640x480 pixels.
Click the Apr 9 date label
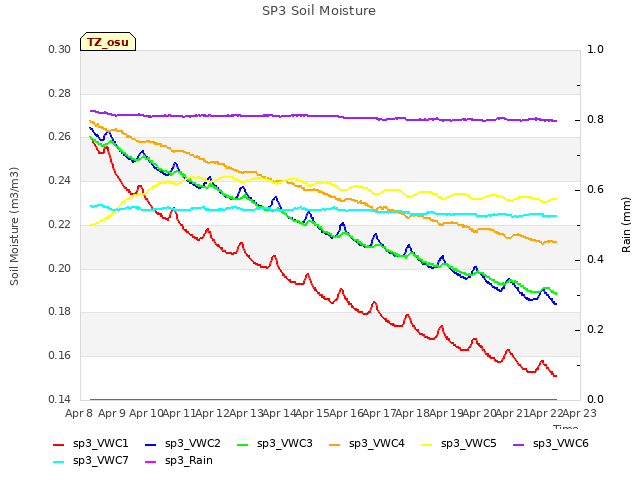point(112,413)
